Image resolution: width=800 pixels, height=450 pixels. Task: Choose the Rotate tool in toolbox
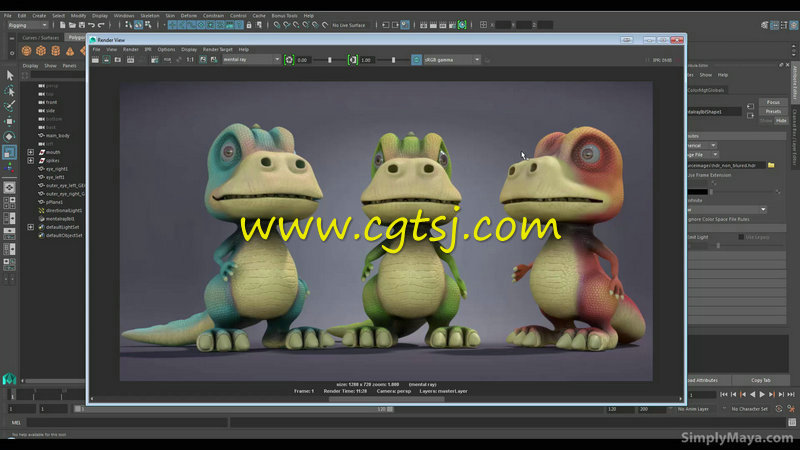pos(9,136)
